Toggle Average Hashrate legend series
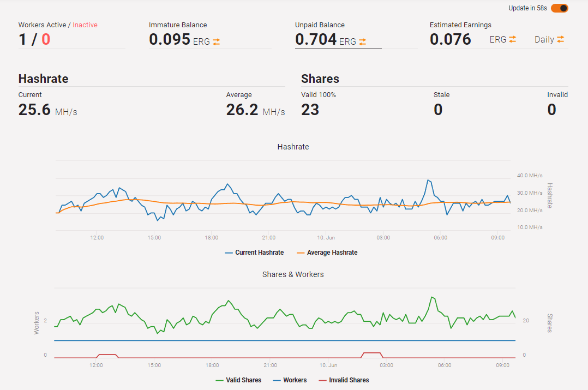 pyautogui.click(x=327, y=253)
